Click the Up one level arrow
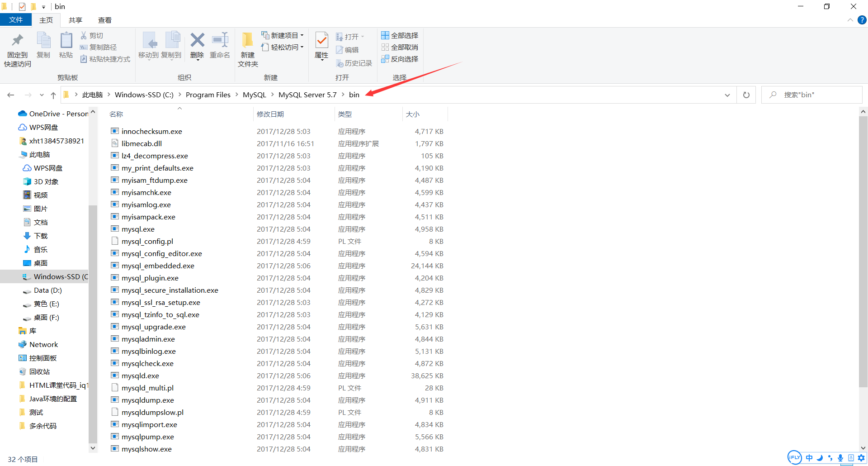 point(53,95)
